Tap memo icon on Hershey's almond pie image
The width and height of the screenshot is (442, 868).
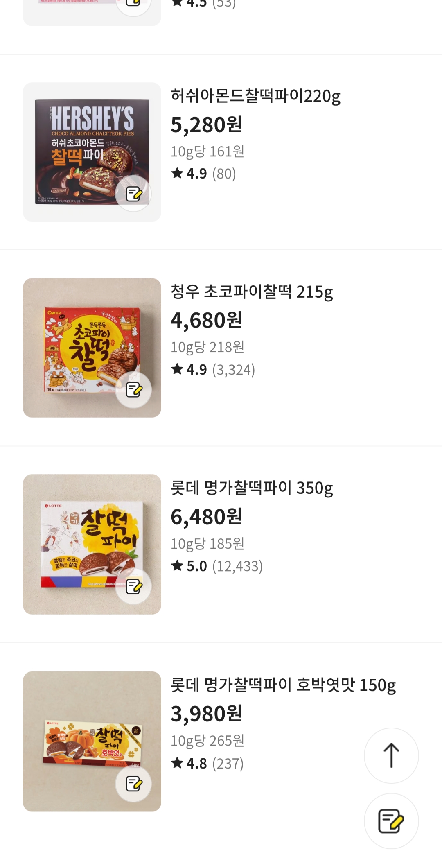tap(133, 194)
